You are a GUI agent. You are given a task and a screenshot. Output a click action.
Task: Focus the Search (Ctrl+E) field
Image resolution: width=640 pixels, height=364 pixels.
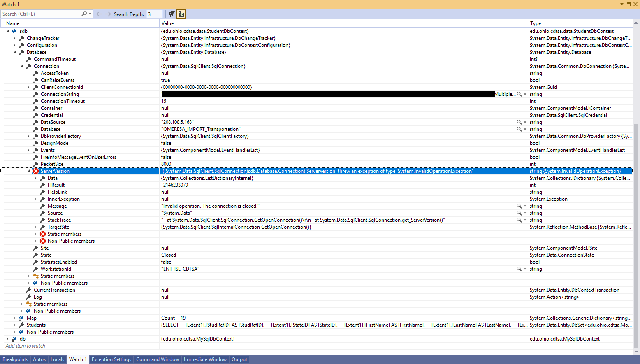[41, 14]
